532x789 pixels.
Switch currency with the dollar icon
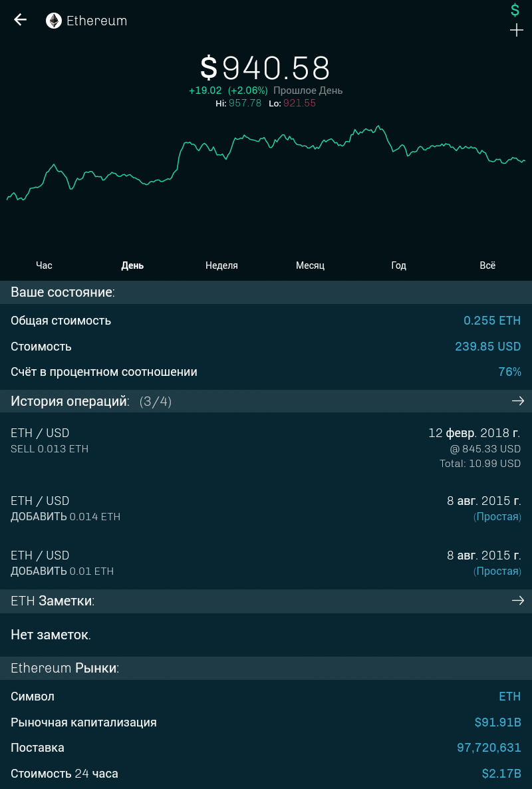pyautogui.click(x=515, y=10)
